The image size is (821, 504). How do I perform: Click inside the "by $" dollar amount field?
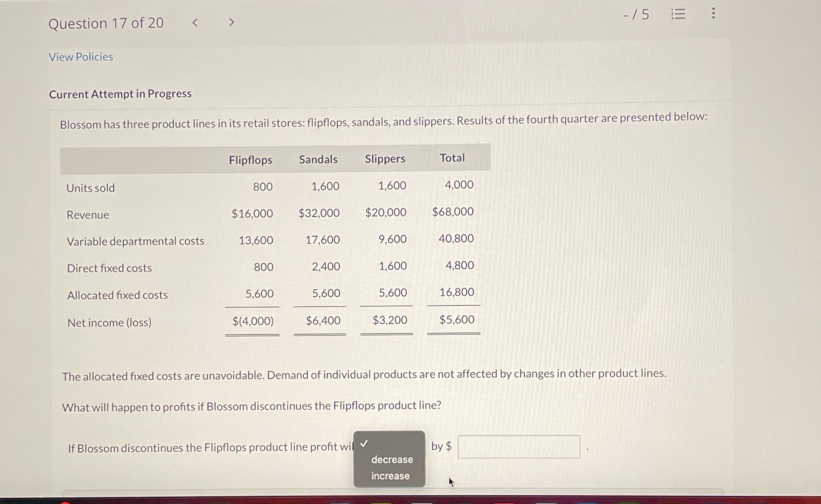pyautogui.click(x=518, y=447)
